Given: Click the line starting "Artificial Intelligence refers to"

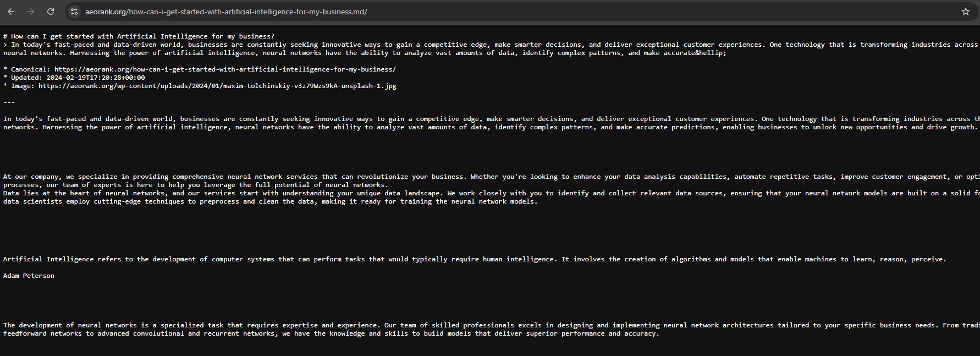Looking at the screenshot, I should click(275, 259).
